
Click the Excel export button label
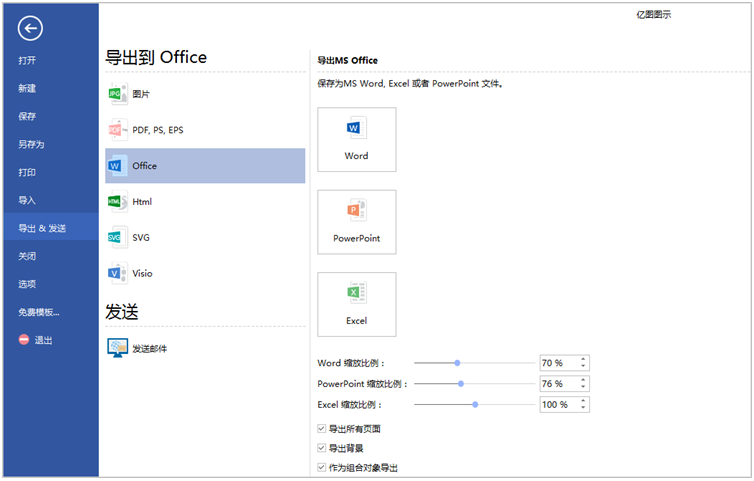tap(356, 321)
